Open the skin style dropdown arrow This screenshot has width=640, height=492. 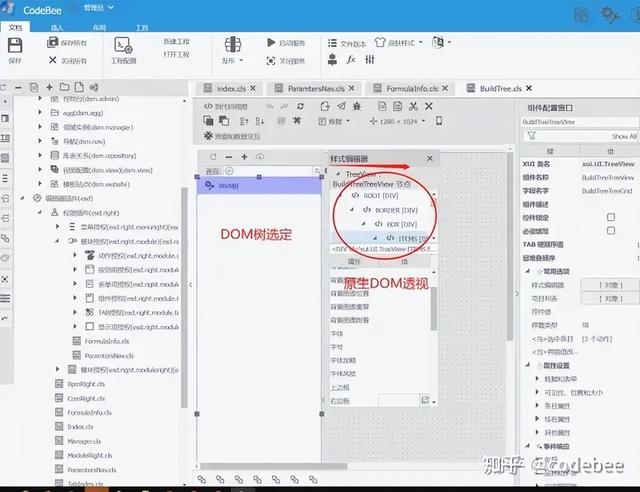point(420,42)
